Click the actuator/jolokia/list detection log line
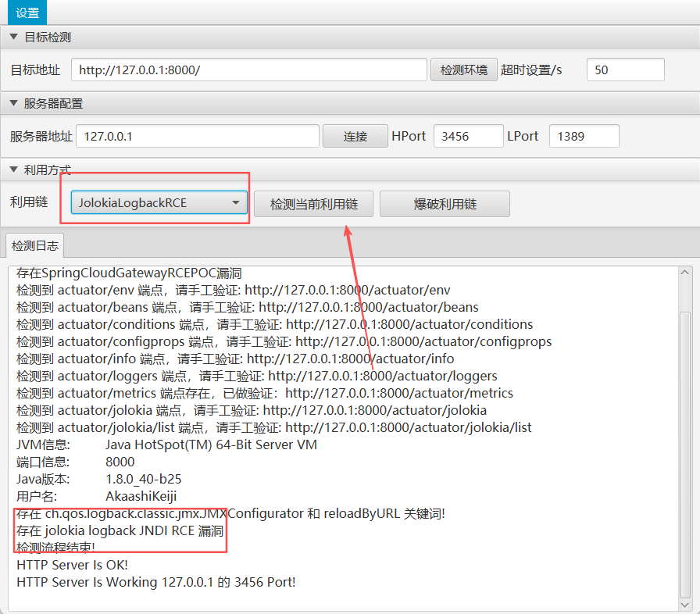This screenshot has width=700, height=614. click(x=274, y=427)
